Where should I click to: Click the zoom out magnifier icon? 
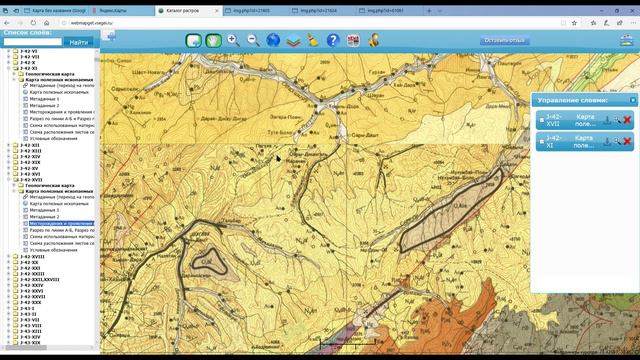pyautogui.click(x=253, y=40)
